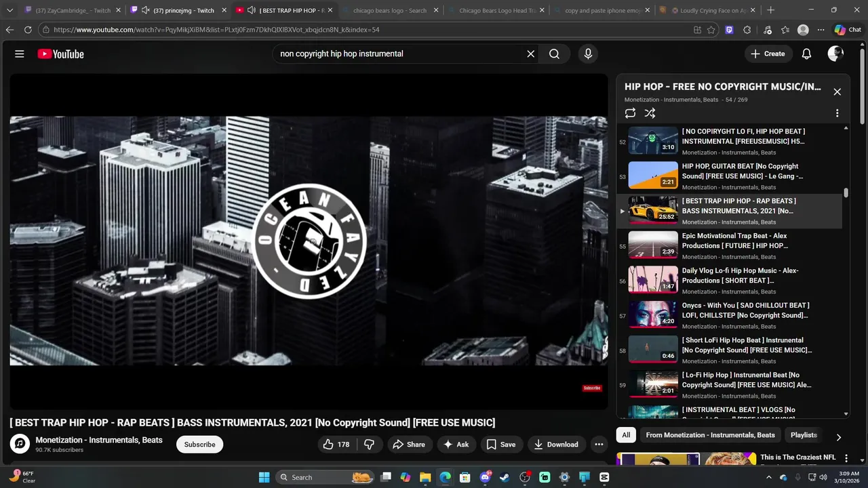Image resolution: width=868 pixels, height=488 pixels.
Task: Open browser settings and more menu
Action: tap(821, 30)
